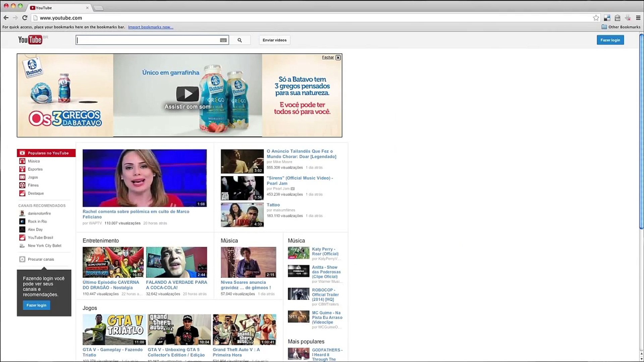Click Fazer login in the dark sidebar box

click(36, 305)
